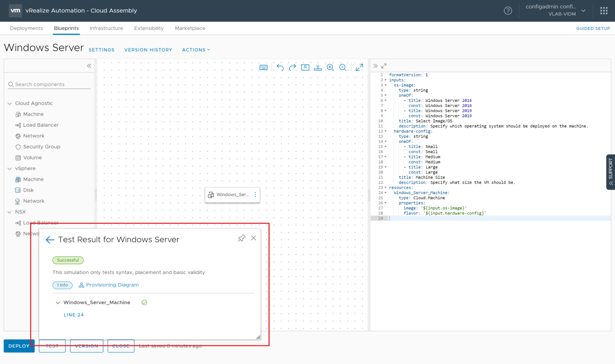Image resolution: width=615 pixels, height=364 pixels.
Task: Open the ACTIONS dropdown menu
Action: [196, 50]
